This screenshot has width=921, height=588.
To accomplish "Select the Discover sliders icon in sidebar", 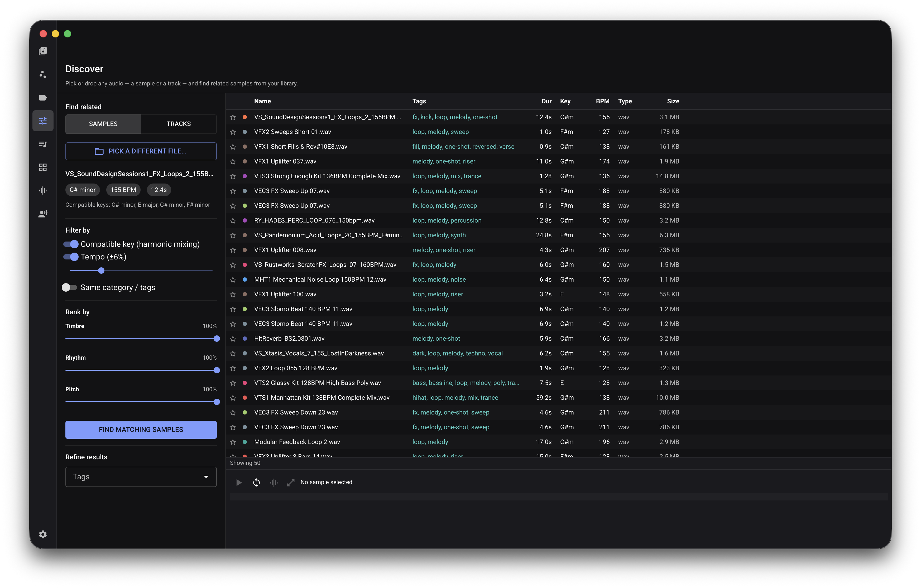I will [43, 121].
